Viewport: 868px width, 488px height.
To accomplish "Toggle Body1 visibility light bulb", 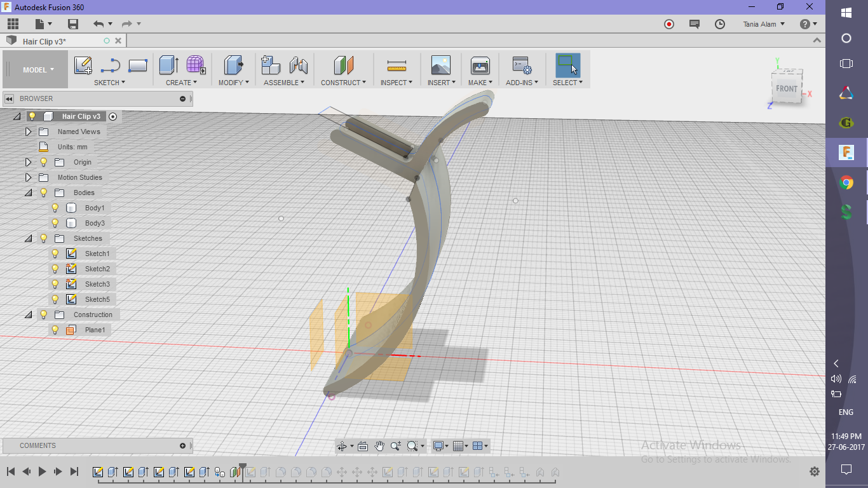I will tap(55, 208).
